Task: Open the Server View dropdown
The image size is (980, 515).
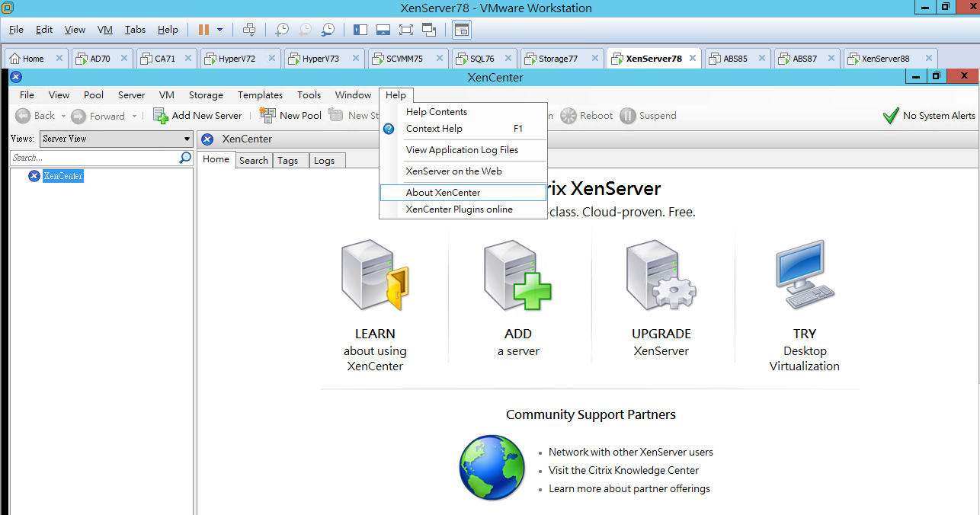Action: point(117,139)
